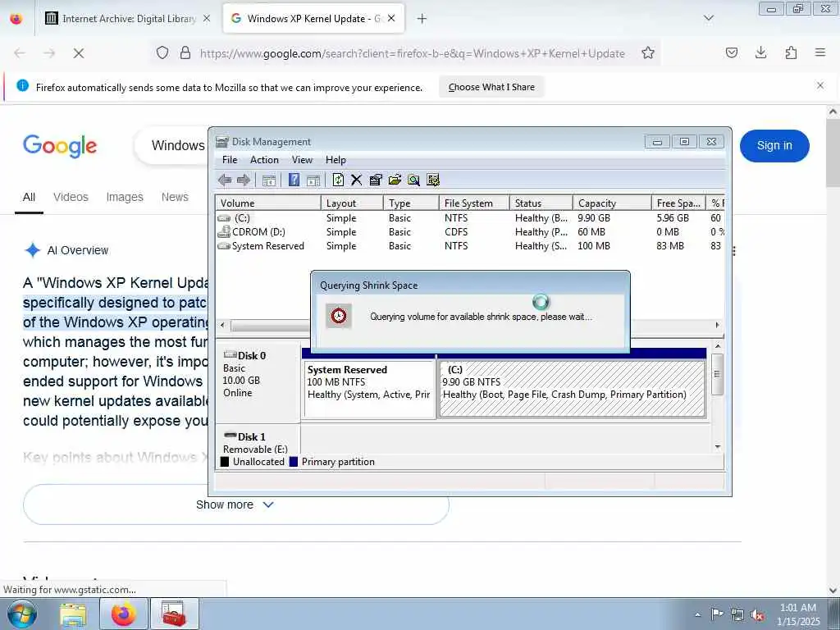Image resolution: width=840 pixels, height=630 pixels.
Task: Click the Show/Hide Console Tree toolbar icon
Action: point(269,180)
